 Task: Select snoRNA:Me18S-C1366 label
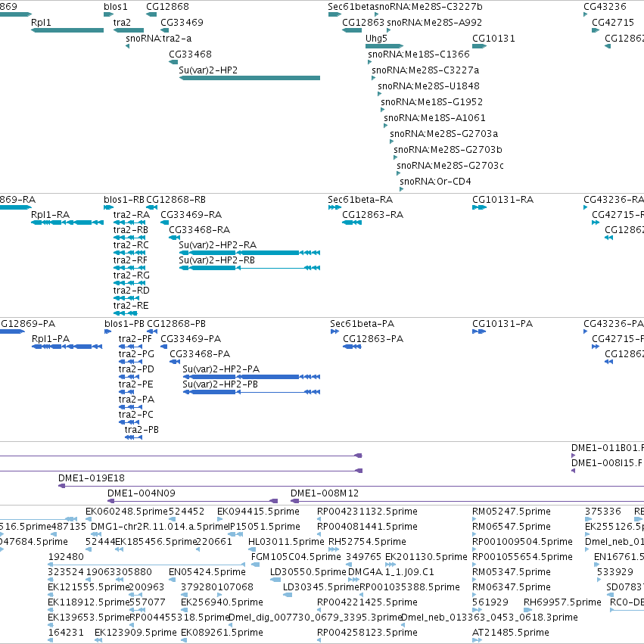(418, 54)
